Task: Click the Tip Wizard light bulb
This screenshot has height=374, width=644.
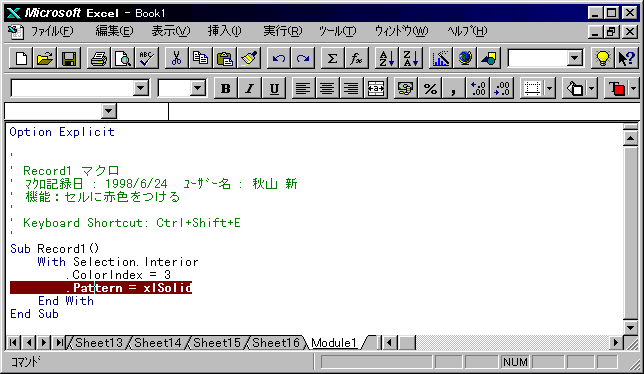Action: click(x=602, y=58)
